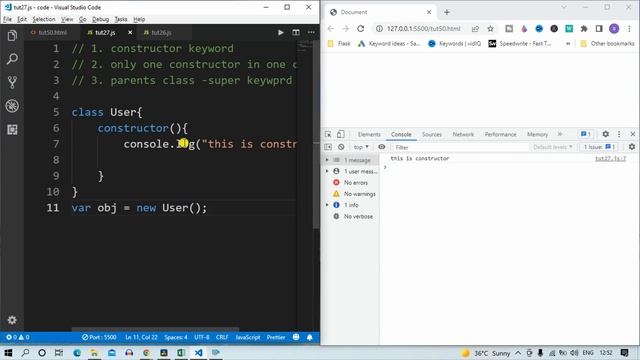Switch to the Sources tab in DevTools
The width and height of the screenshot is (640, 360).
pos(432,134)
